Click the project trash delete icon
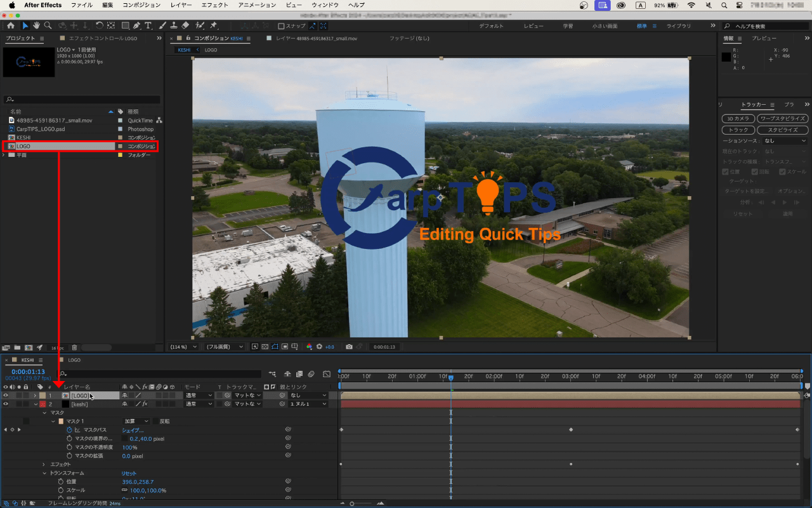812x508 pixels. pos(74,347)
